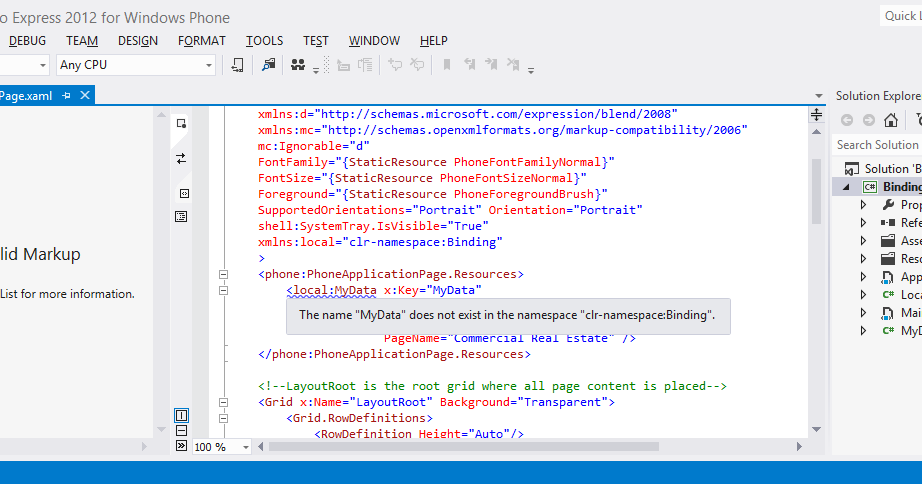922x484 pixels.
Task: Select horizontal split view icon
Action: coord(181,431)
